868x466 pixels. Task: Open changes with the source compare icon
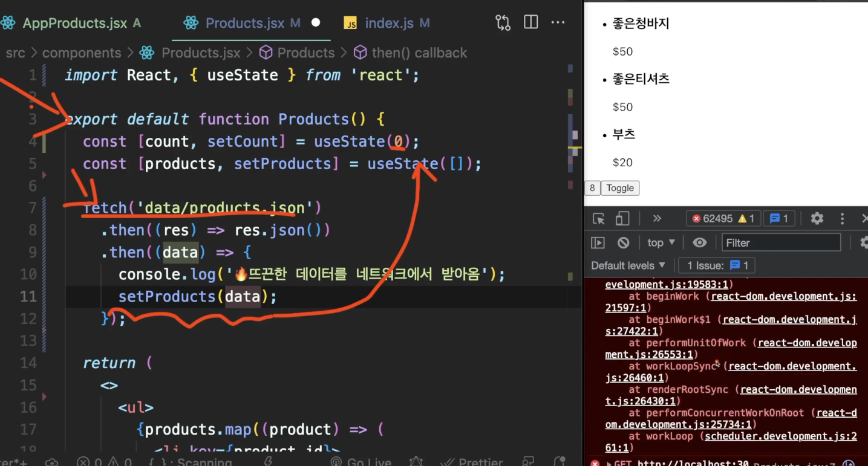pos(503,23)
